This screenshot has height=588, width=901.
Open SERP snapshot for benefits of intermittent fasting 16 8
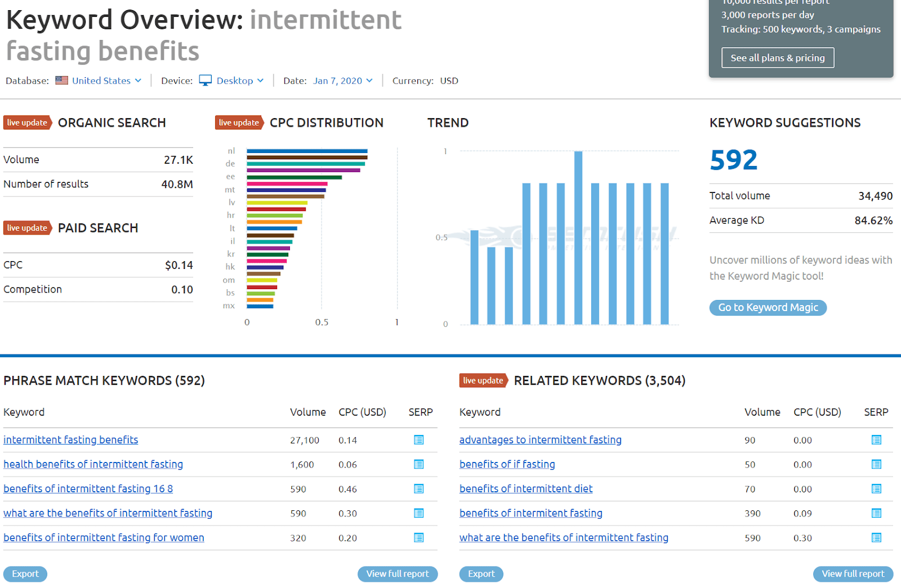pos(418,489)
